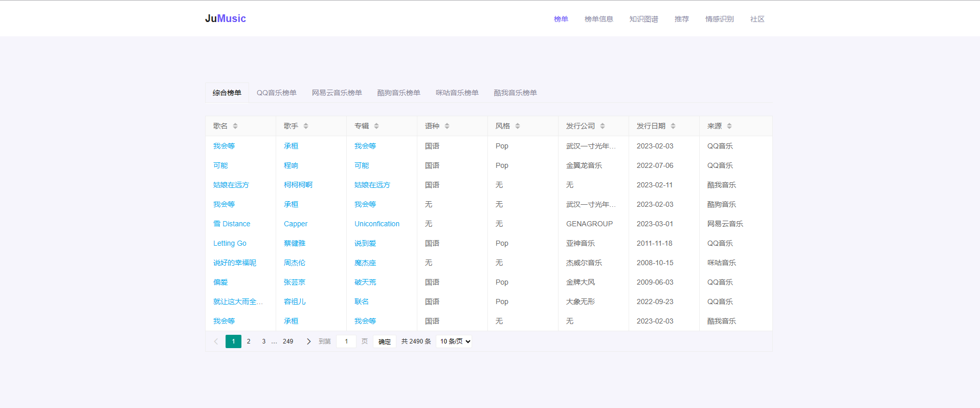Click the 共 2490 条 total count
This screenshot has height=408, width=980.
416,341
